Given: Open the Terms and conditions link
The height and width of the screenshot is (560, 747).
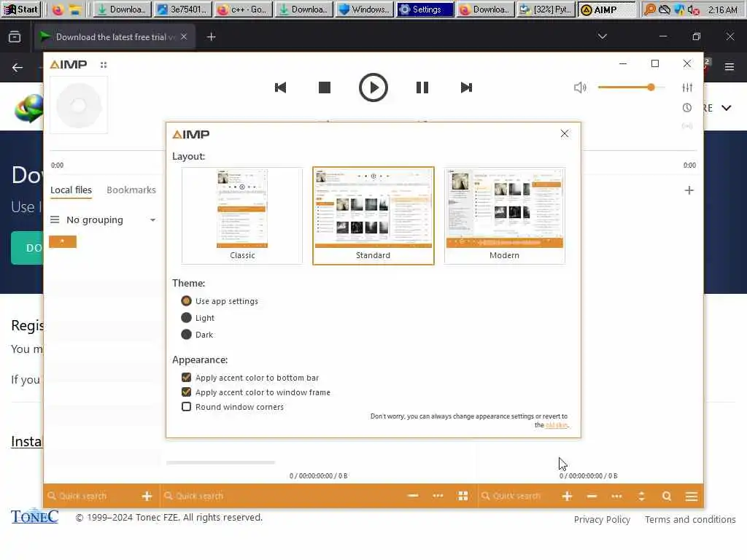Looking at the screenshot, I should pyautogui.click(x=690, y=519).
